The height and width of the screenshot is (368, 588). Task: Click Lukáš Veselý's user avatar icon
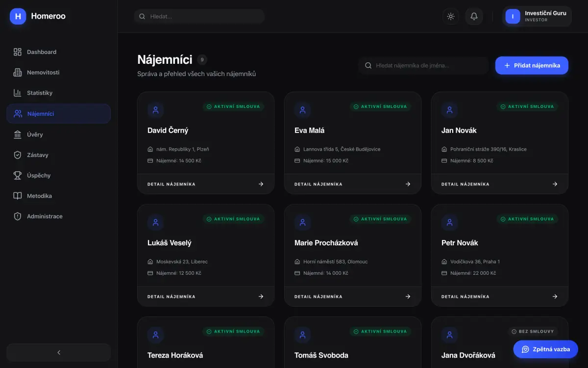point(156,222)
